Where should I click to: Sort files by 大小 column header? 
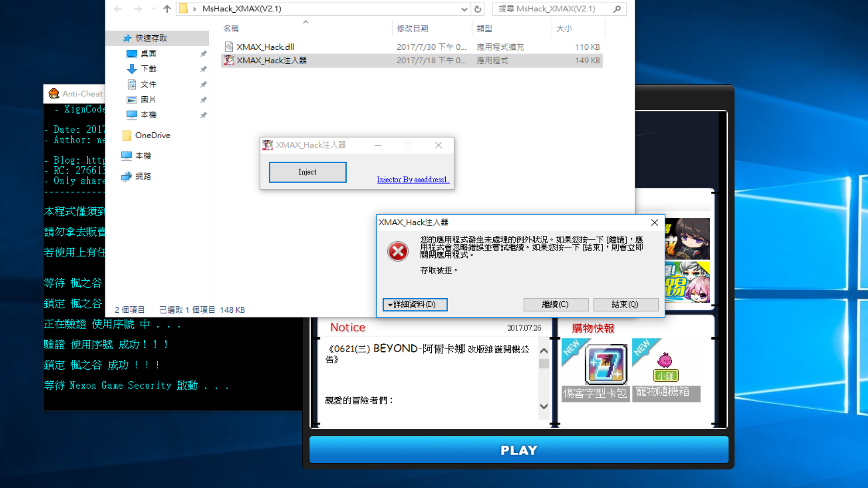(x=564, y=28)
